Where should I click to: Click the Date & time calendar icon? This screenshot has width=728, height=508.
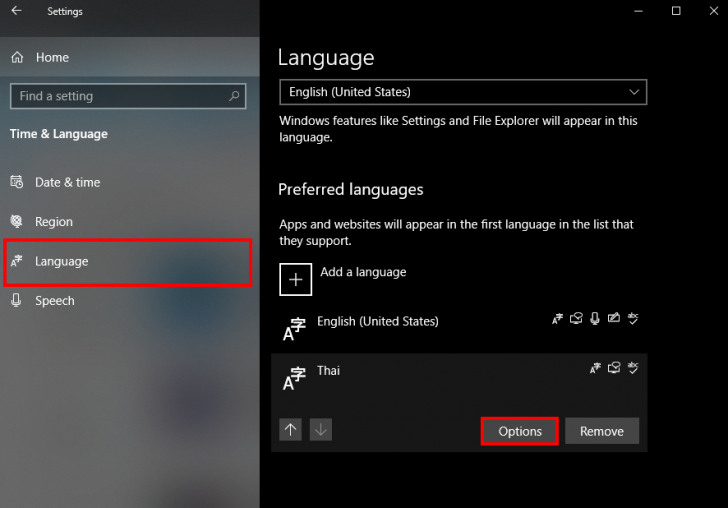[x=17, y=182]
